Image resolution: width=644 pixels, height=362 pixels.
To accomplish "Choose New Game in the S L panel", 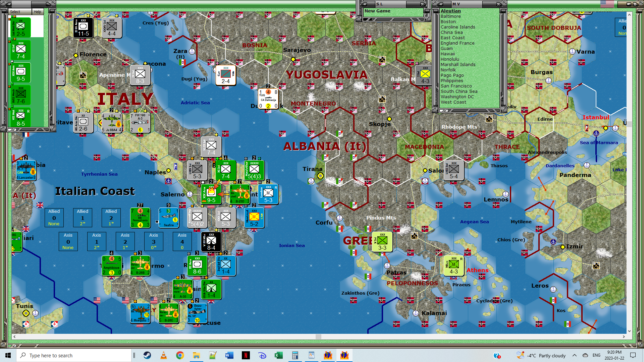I will [377, 11].
